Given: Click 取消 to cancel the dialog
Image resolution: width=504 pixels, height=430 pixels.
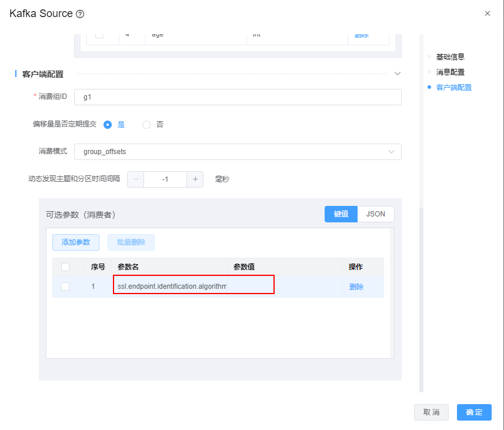Looking at the screenshot, I should (x=431, y=412).
